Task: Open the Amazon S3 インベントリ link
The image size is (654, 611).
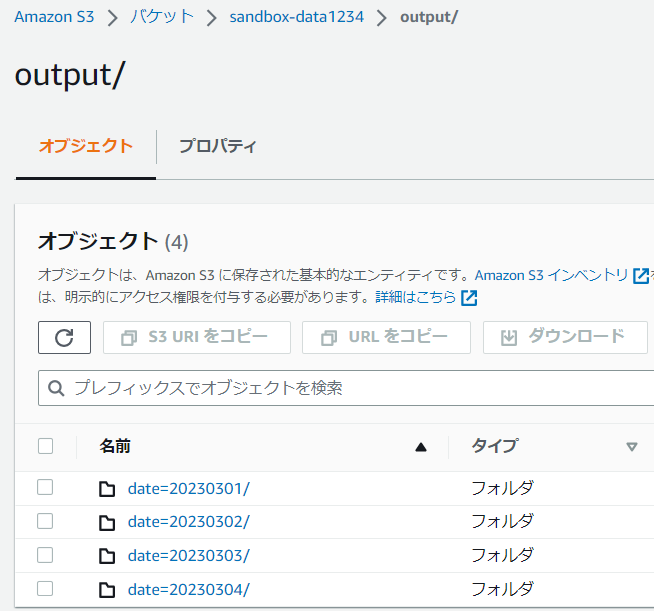Action: tap(551, 275)
